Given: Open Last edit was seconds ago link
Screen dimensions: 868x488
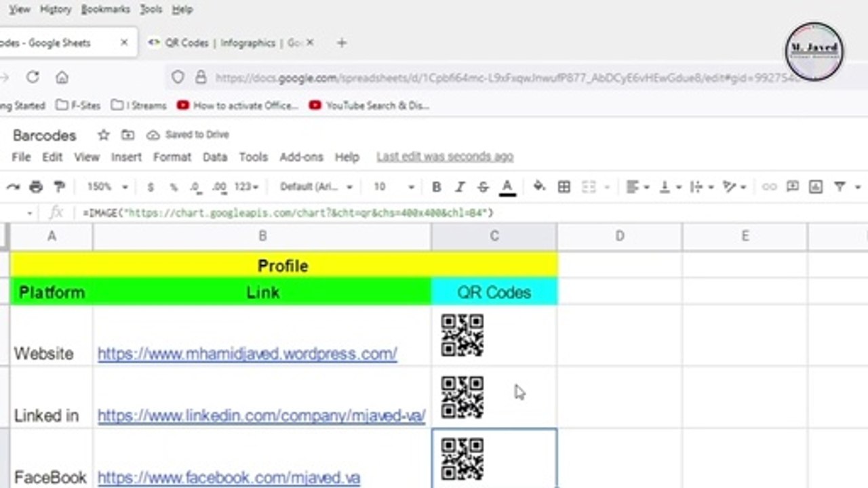Looking at the screenshot, I should tap(445, 157).
